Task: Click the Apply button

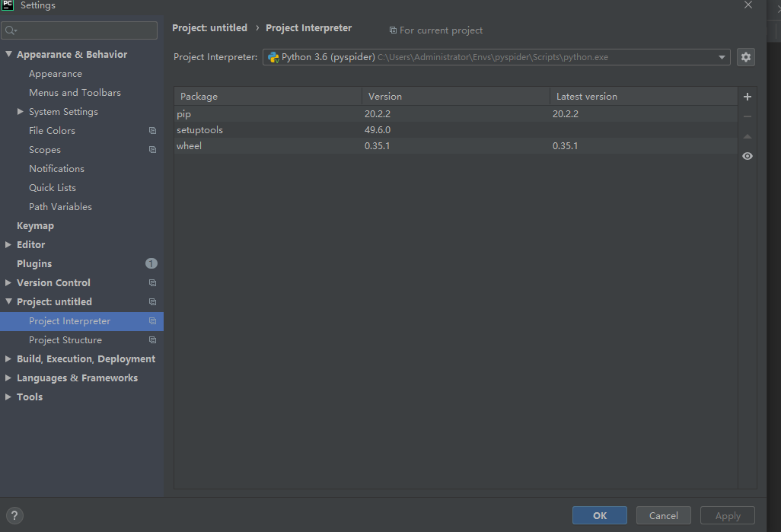Action: (728, 515)
